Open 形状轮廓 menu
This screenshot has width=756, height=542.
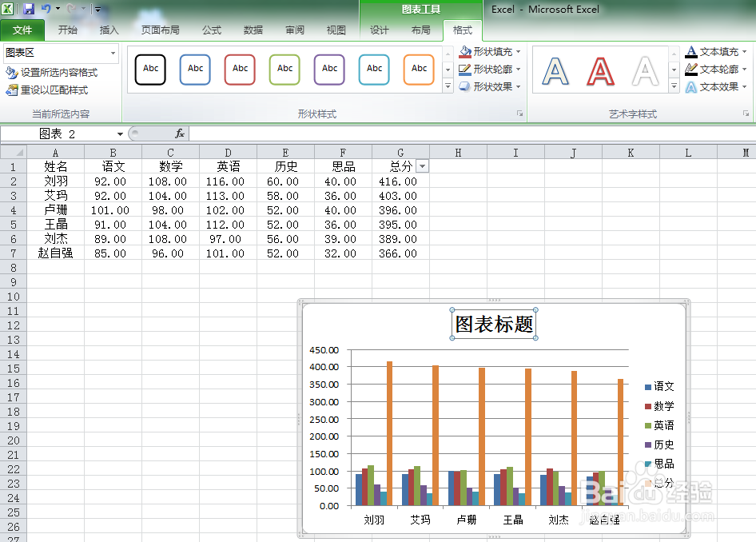(x=490, y=70)
